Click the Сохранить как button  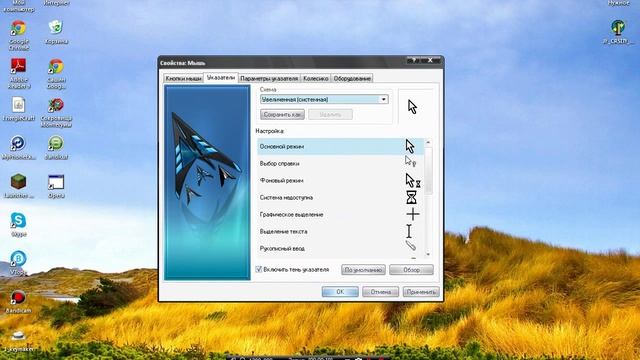282,115
